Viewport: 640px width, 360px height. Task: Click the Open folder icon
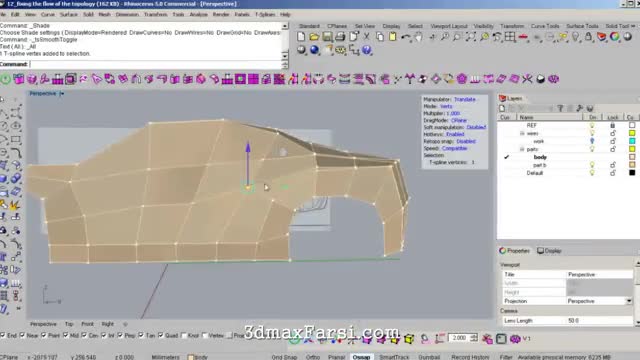[314, 37]
